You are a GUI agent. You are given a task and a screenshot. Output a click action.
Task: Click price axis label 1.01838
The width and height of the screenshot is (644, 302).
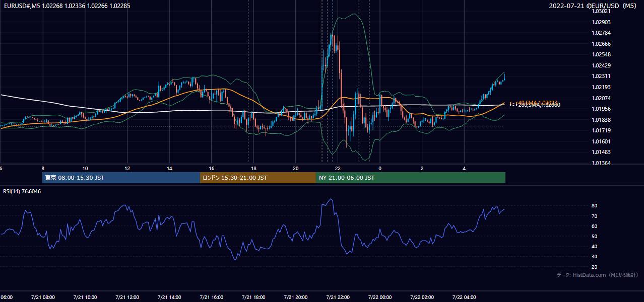pos(601,120)
